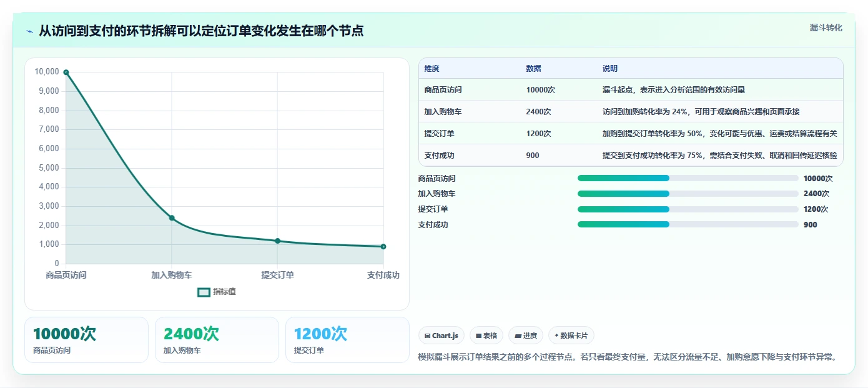The image size is (868, 388).
Task: Click the 支付成功 table row label
Action: 440,156
